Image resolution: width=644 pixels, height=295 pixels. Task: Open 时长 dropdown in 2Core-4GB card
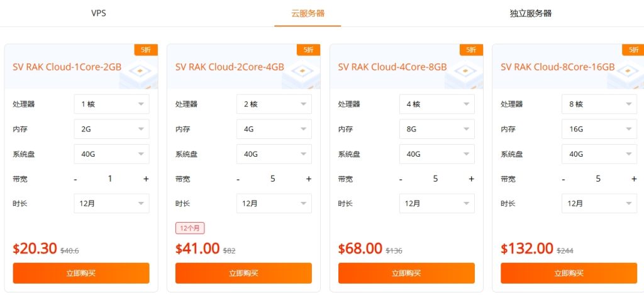pos(274,203)
